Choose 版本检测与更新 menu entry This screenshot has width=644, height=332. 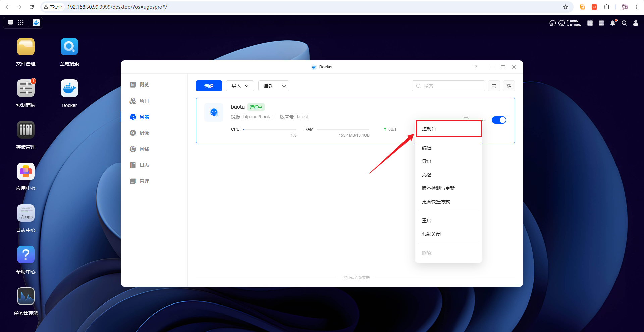(x=438, y=188)
